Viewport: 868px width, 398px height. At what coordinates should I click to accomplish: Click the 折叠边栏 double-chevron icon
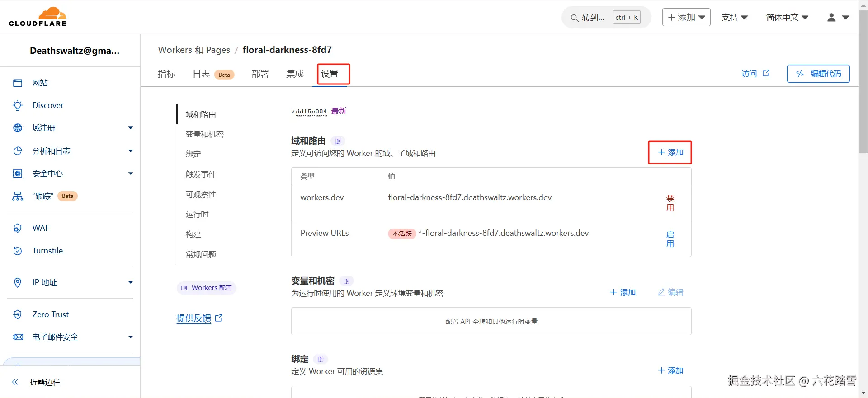(x=15, y=382)
